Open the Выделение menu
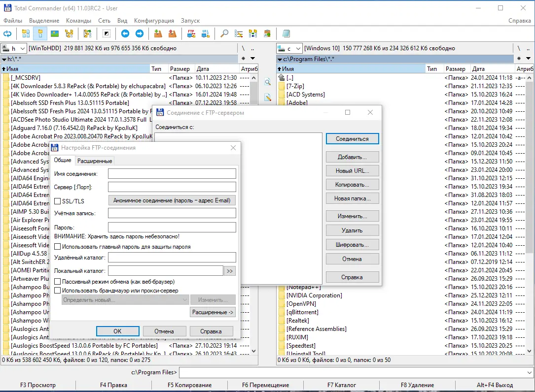Image resolution: width=535 pixels, height=392 pixels. [44, 21]
